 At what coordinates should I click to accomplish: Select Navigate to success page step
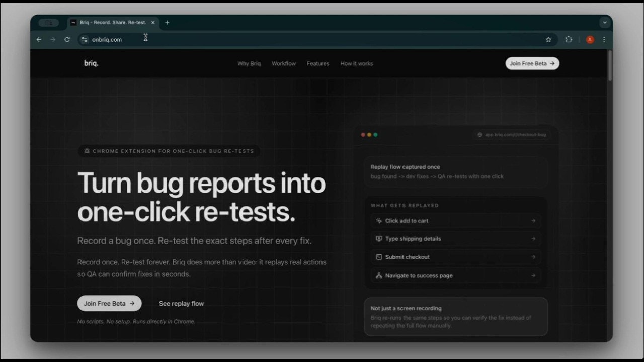[x=456, y=275]
